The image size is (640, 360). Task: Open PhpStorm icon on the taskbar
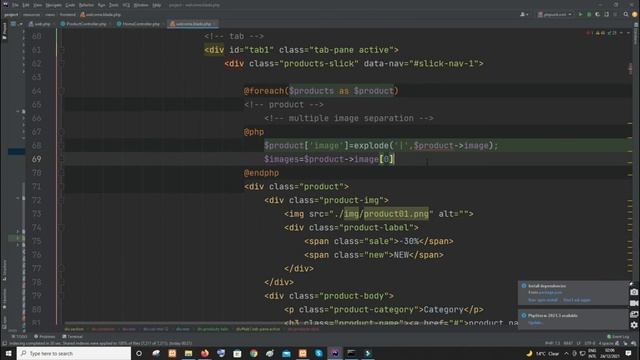coord(335,353)
